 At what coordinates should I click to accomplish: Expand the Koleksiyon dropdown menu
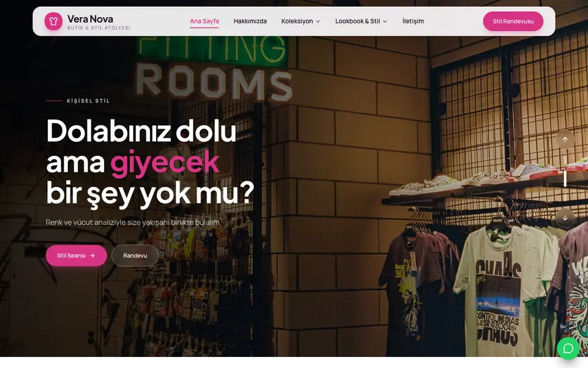point(301,21)
